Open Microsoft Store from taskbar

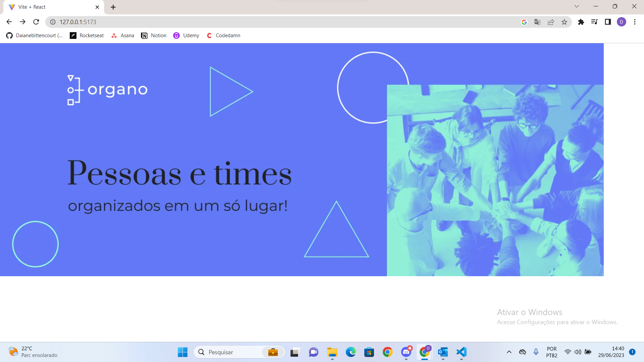(369, 352)
